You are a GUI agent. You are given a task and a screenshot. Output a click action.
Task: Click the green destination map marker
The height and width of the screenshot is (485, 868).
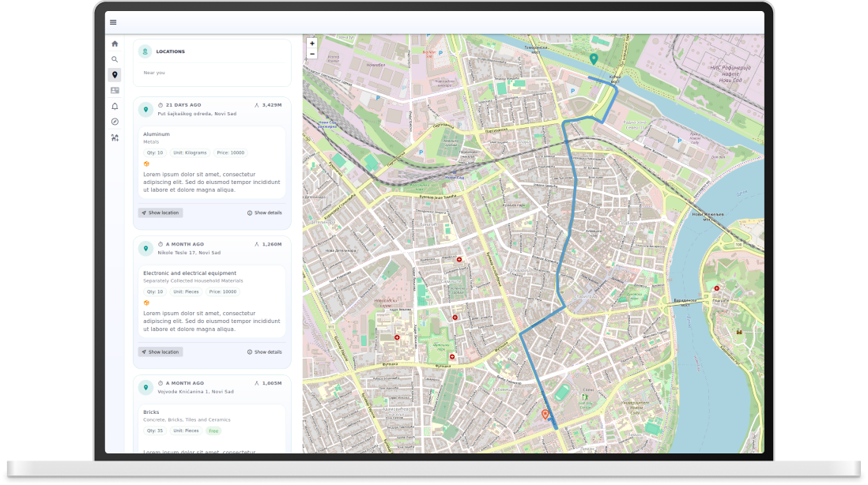click(x=594, y=58)
